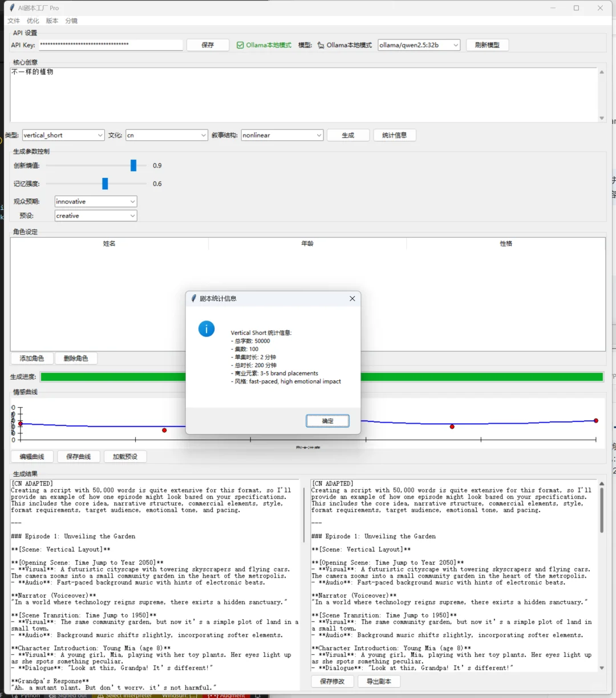Viewport: 616px width, 698px height.
Task: Click the '集数: 100' line in dialog
Action: click(x=245, y=349)
